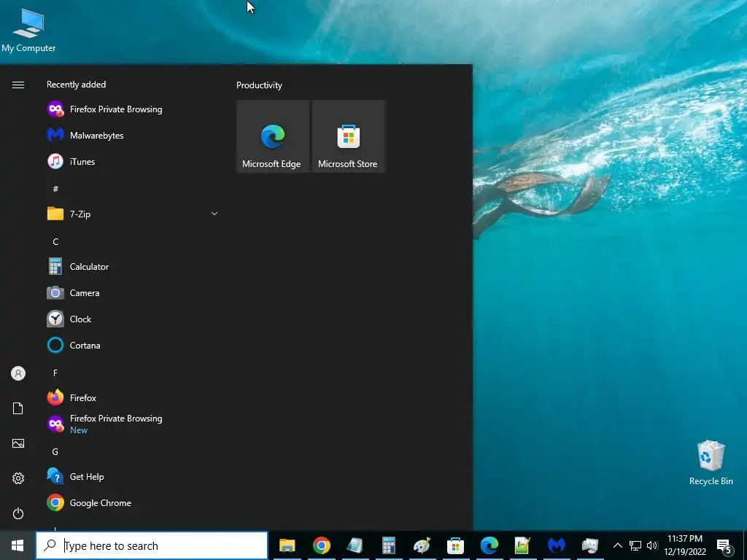Open the Get Help app
This screenshot has height=560, width=747.
click(x=133, y=476)
